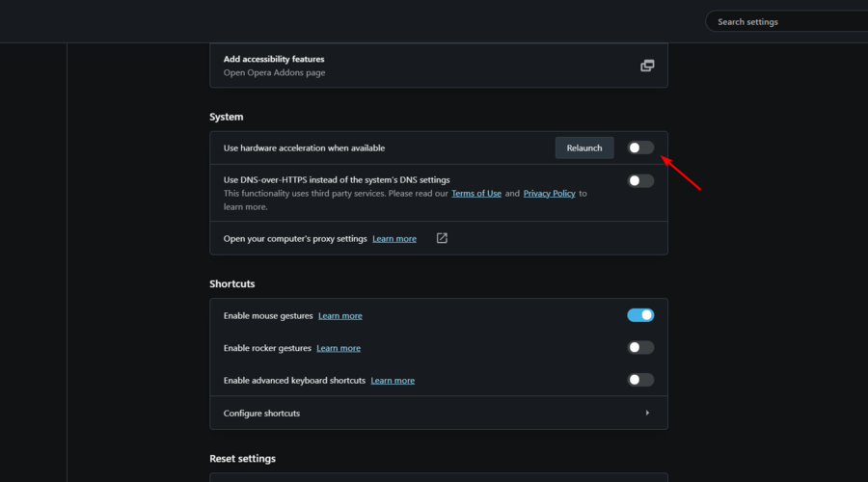868x482 pixels.
Task: Turn off Enable mouse gestures switch
Action: [x=640, y=315]
